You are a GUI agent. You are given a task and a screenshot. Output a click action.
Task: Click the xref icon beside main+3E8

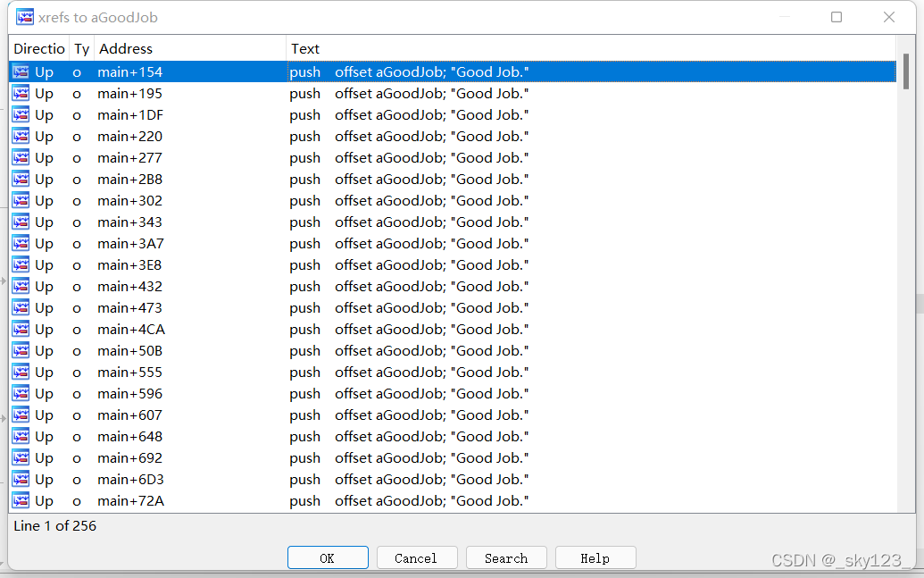click(x=21, y=264)
